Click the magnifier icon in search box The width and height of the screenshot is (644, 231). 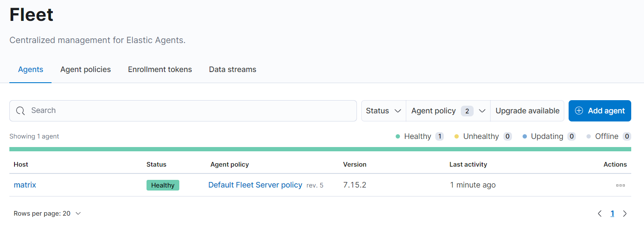20,111
